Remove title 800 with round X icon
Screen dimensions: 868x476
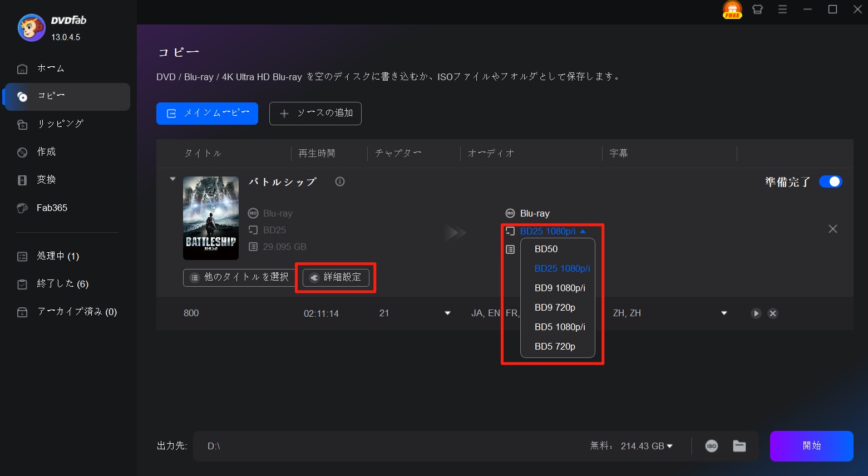pyautogui.click(x=772, y=313)
